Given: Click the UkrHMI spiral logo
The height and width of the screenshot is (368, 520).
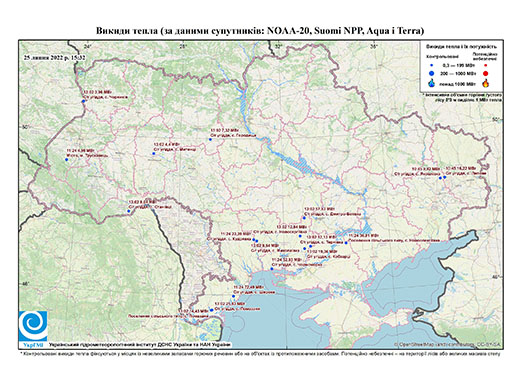Looking at the screenshot, I should 33,326.
